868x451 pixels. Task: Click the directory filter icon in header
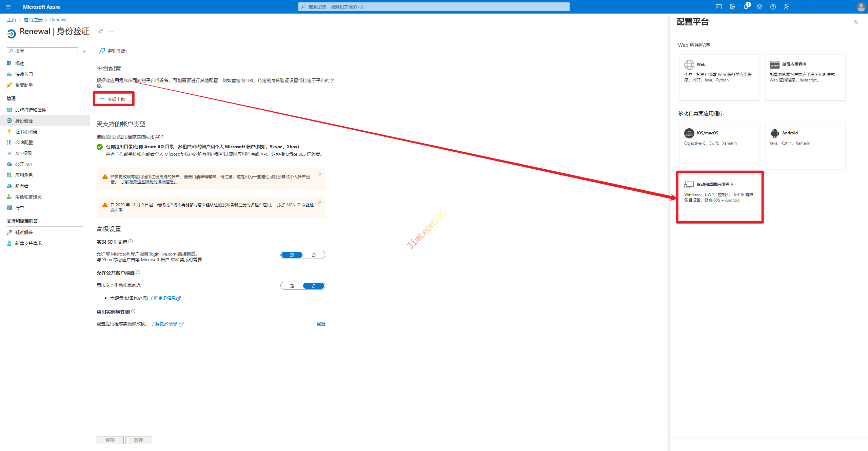(732, 7)
